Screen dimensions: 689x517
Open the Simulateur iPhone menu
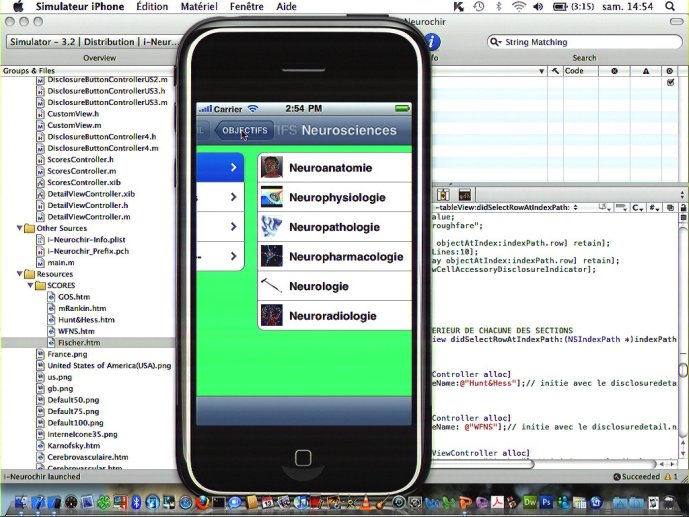80,7
